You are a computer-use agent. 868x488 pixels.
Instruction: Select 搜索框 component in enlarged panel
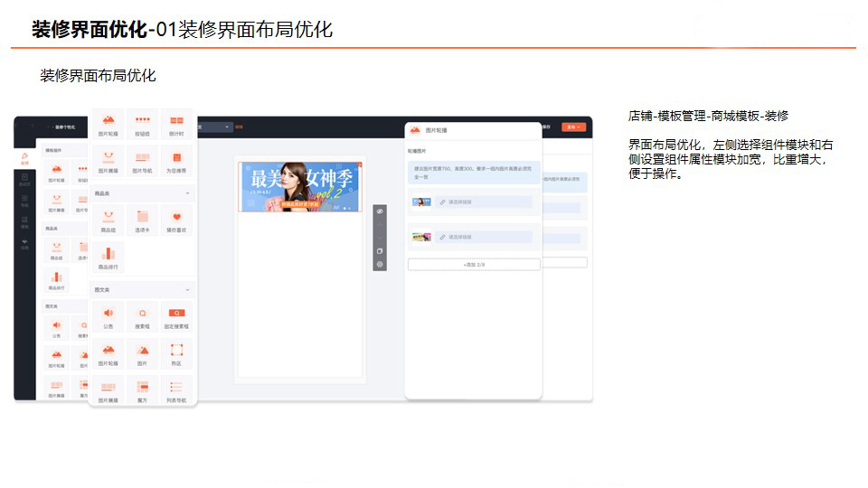pyautogui.click(x=142, y=317)
